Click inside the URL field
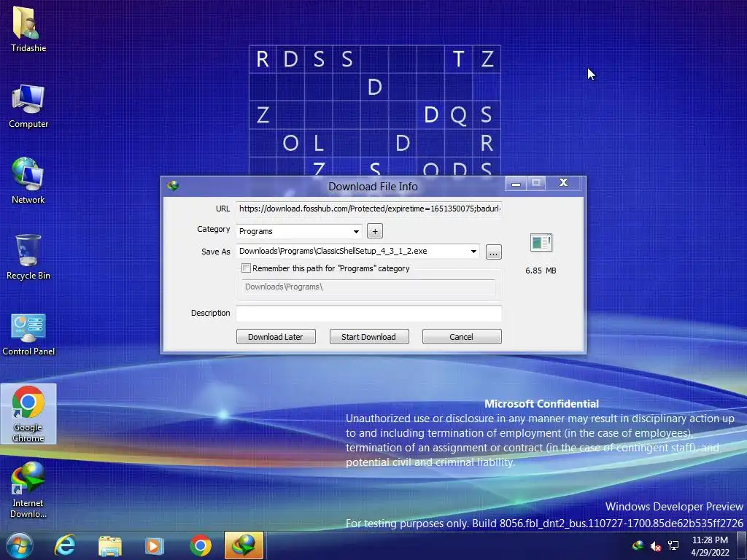The height and width of the screenshot is (560, 747). click(x=368, y=209)
